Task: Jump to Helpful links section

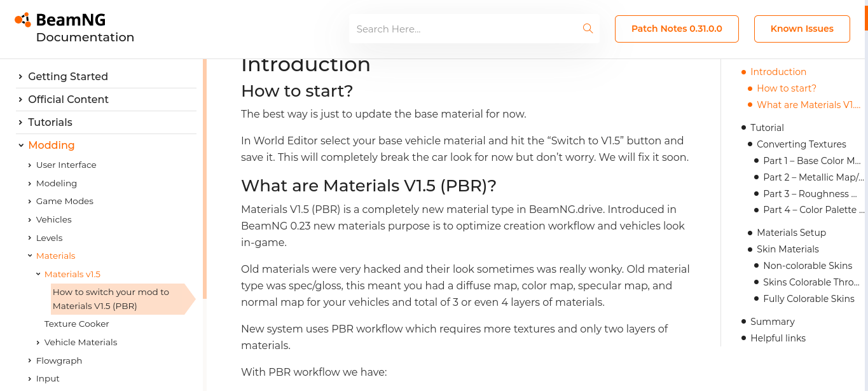Action: pyautogui.click(x=778, y=338)
